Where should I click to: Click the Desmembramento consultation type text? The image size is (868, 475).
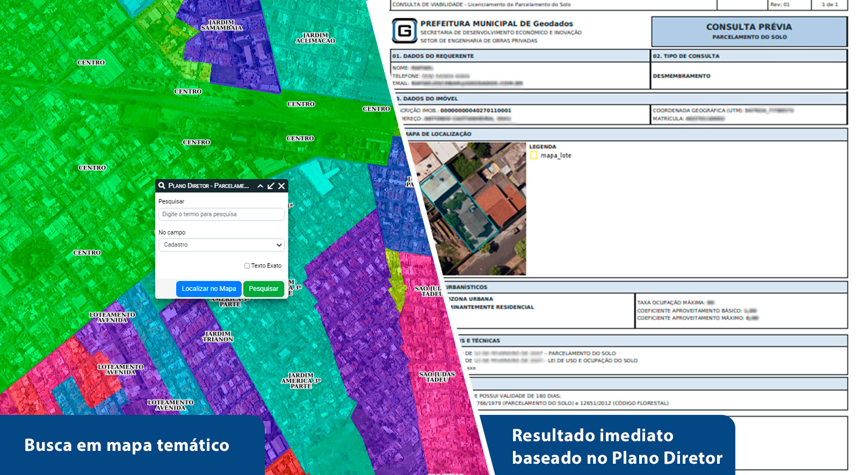681,76
